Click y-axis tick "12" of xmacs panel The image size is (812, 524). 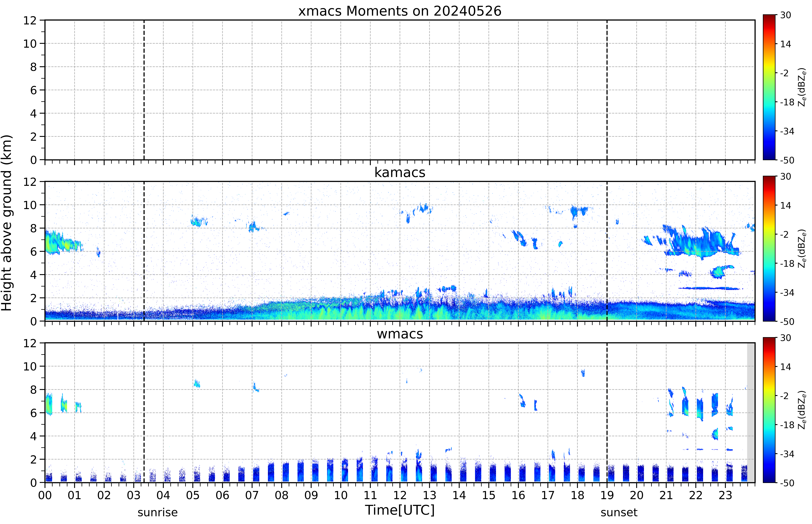30,20
